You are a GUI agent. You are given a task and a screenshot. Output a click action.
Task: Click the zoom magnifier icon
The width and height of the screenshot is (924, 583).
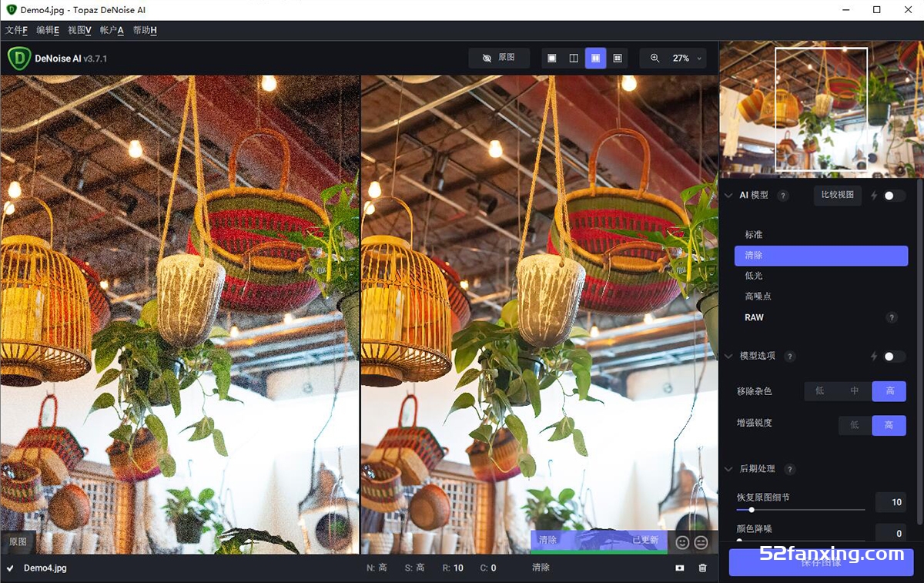click(x=654, y=59)
